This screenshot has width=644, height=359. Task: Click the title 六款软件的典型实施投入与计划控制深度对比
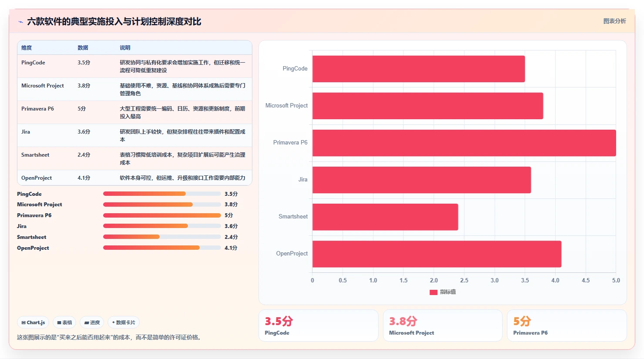[114, 22]
